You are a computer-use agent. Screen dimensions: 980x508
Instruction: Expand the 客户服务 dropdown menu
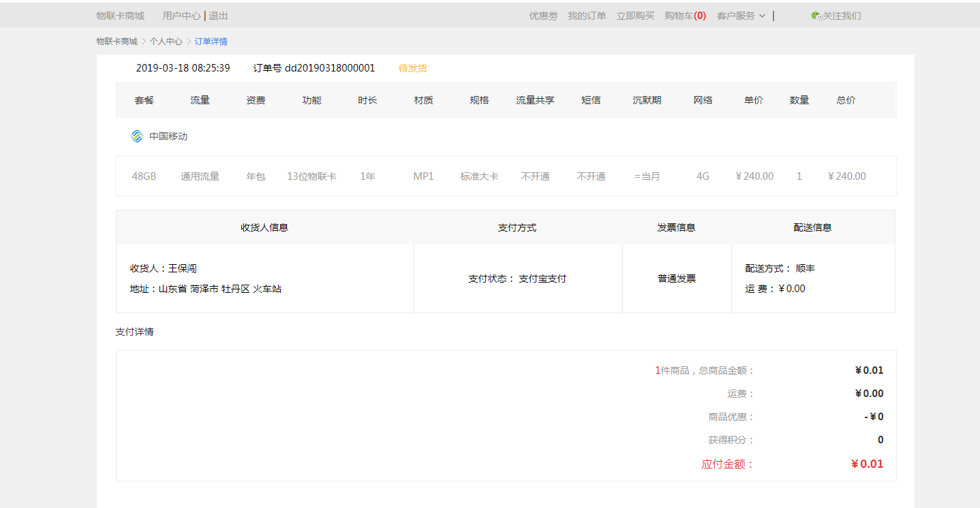(740, 16)
